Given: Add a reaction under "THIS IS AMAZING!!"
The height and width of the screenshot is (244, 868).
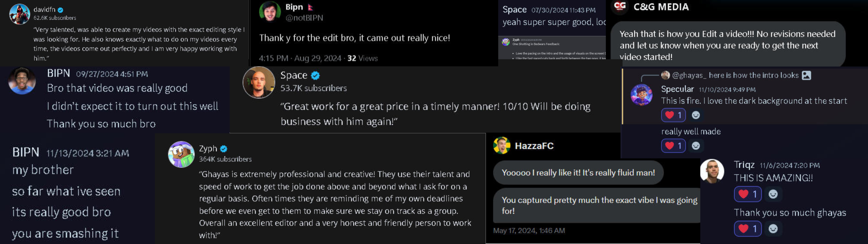Looking at the screenshot, I should click(773, 194).
